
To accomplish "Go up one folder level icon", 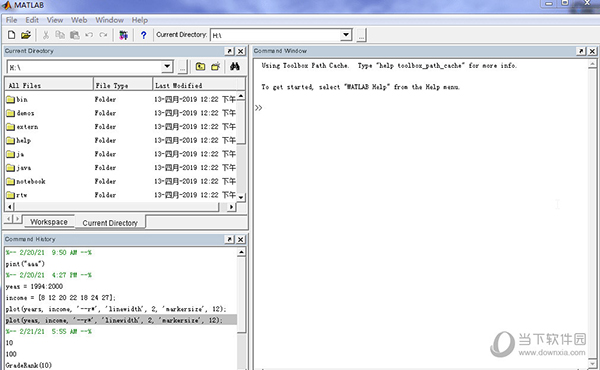I will tap(200, 67).
